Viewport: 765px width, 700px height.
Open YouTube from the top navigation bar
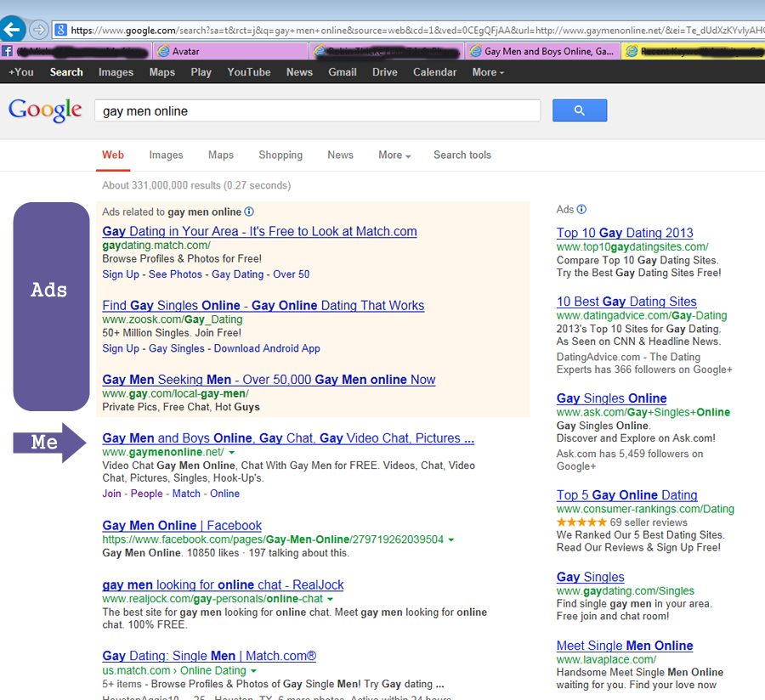249,72
